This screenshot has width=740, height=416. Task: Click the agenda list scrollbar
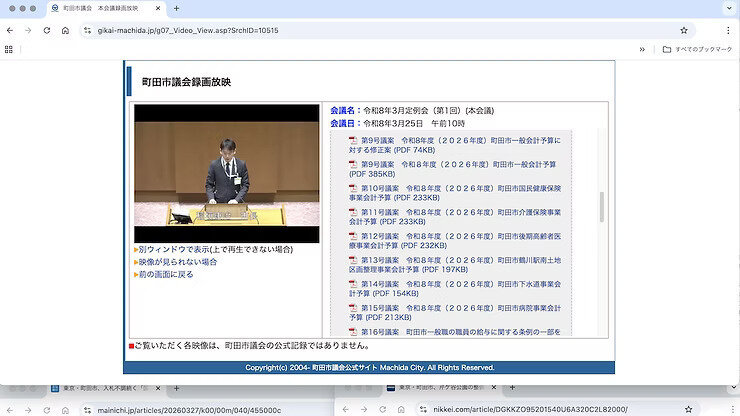coord(602,207)
